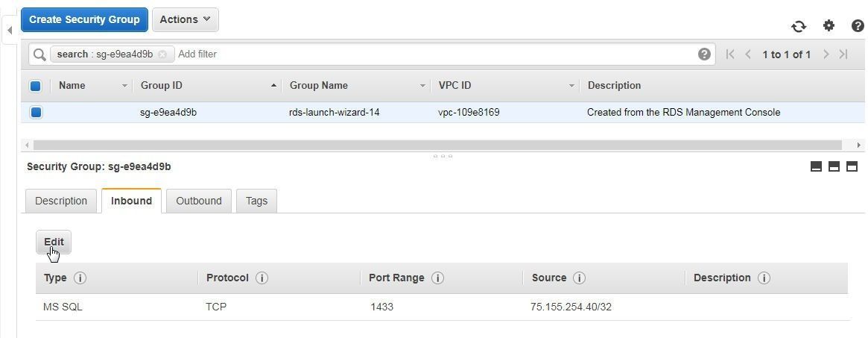Deselect the rds-launch-wizard-14 row checkbox
The height and width of the screenshot is (338, 868).
[x=36, y=113]
